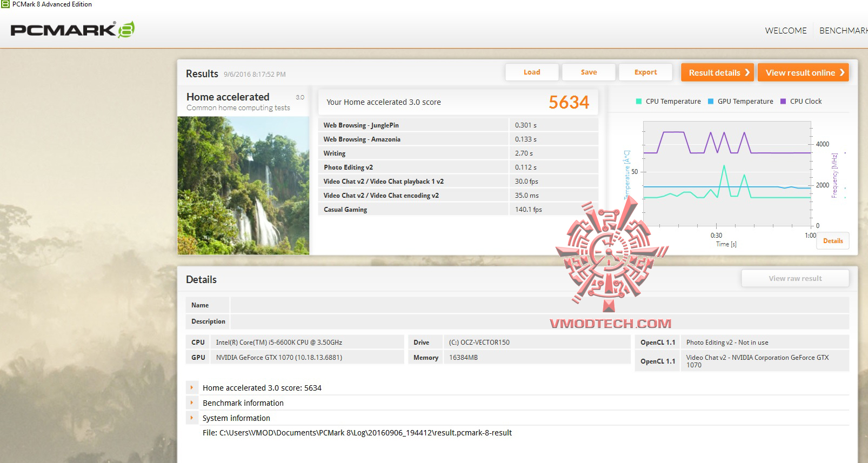This screenshot has width=868, height=463.
Task: Open the chart Details button
Action: coord(833,241)
